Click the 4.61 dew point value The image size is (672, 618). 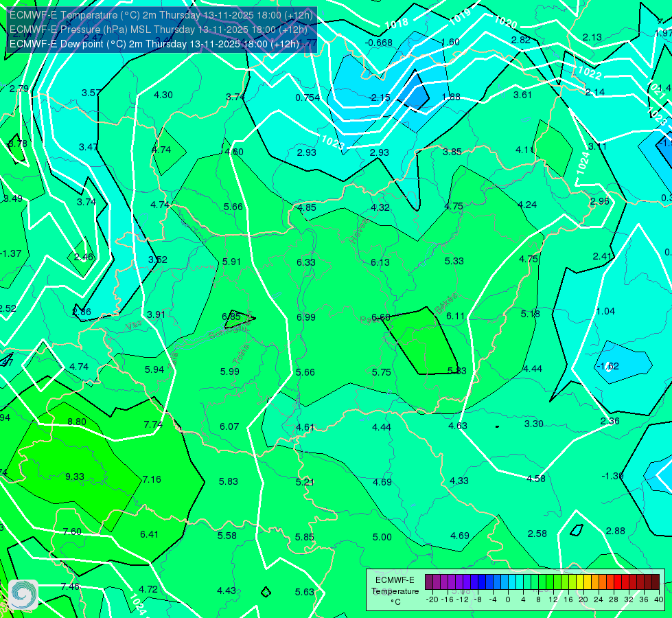[x=305, y=428]
